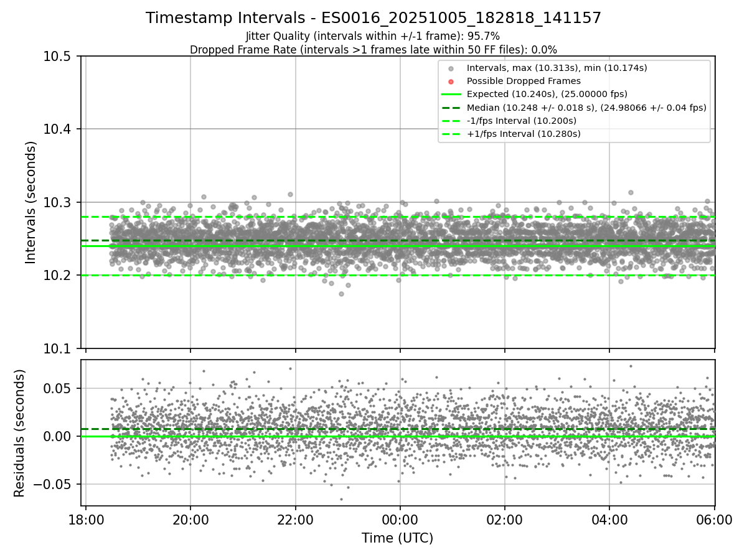Click the 'Expected (10.240s), (25.00000 fps)' legend entry

coord(547,94)
